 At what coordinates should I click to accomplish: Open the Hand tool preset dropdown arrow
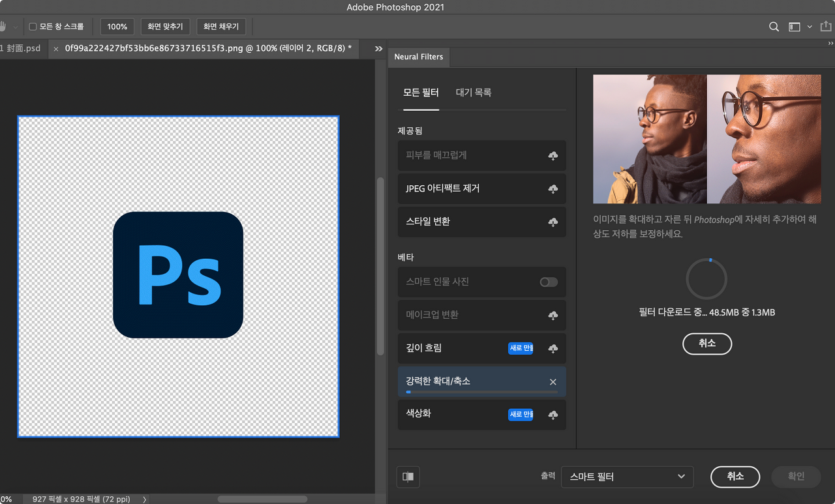coord(16,27)
